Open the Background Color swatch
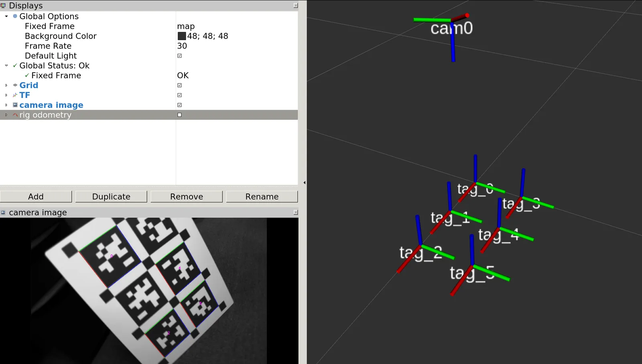Viewport: 642px width, 364px height. pos(182,36)
